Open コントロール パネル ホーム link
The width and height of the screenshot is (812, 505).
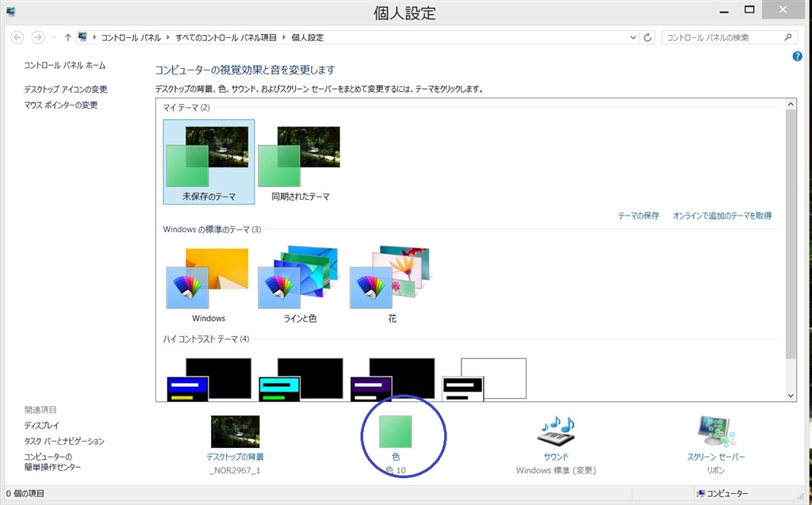tap(65, 65)
